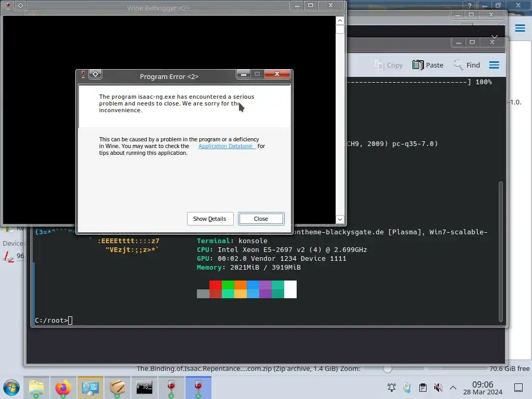Click the CPU: Intel Xeon line

pos(282,250)
